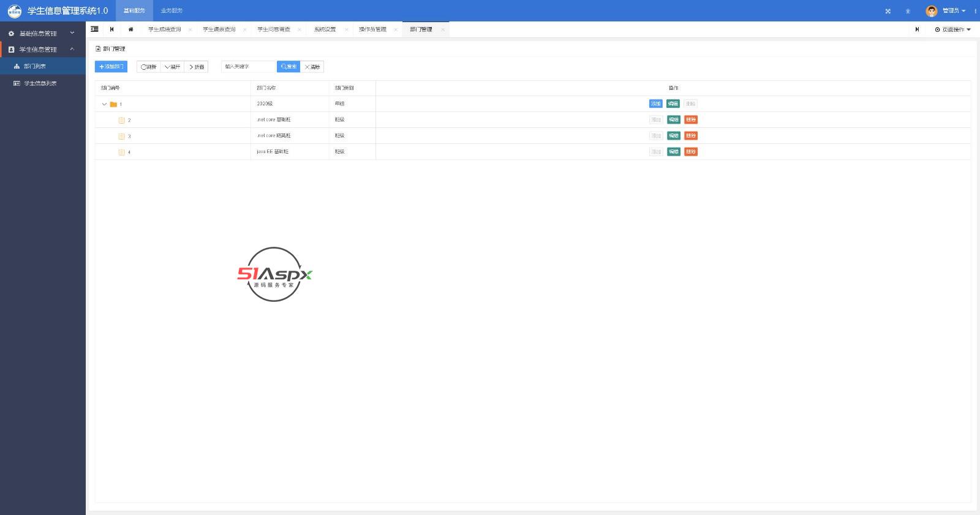980x515 pixels.
Task: Click the tab-scroll-left arrow icon
Action: pyautogui.click(x=111, y=29)
